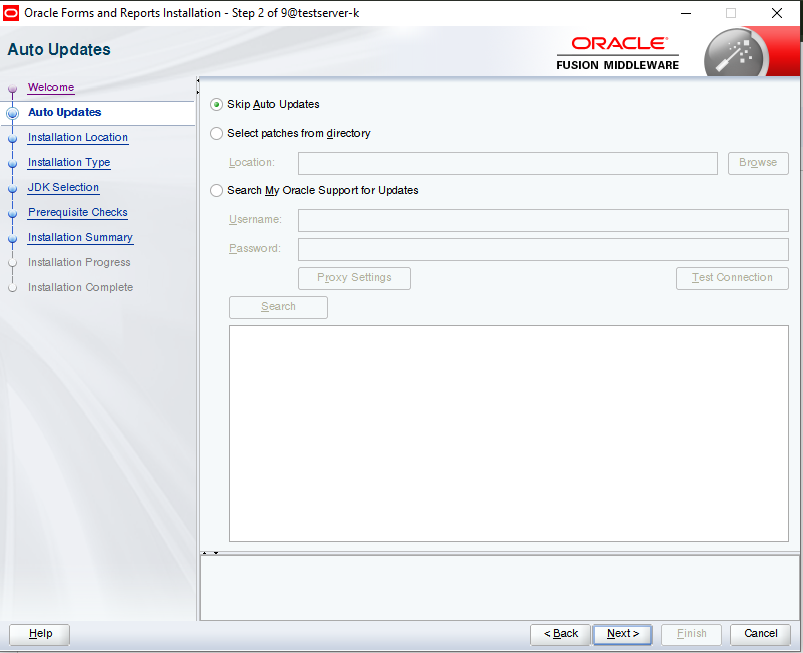Focus the Password text field
The width and height of the screenshot is (803, 653).
click(x=543, y=249)
